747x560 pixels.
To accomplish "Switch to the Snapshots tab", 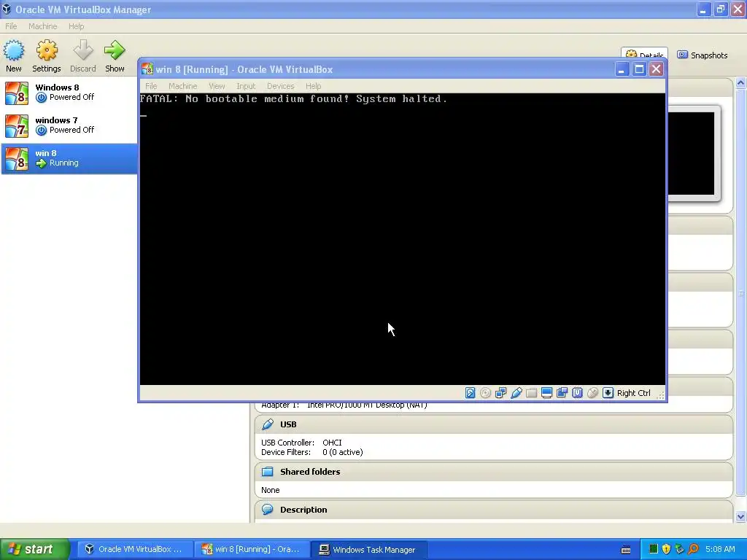I will [703, 55].
